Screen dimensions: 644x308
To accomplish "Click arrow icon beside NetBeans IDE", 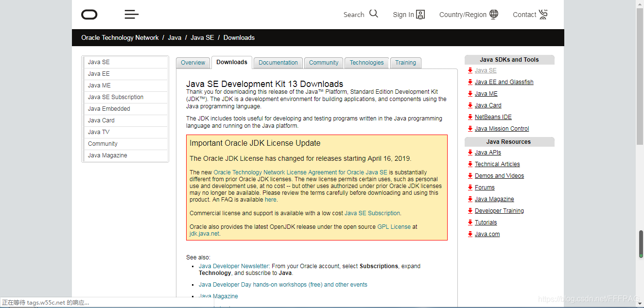I will (470, 117).
